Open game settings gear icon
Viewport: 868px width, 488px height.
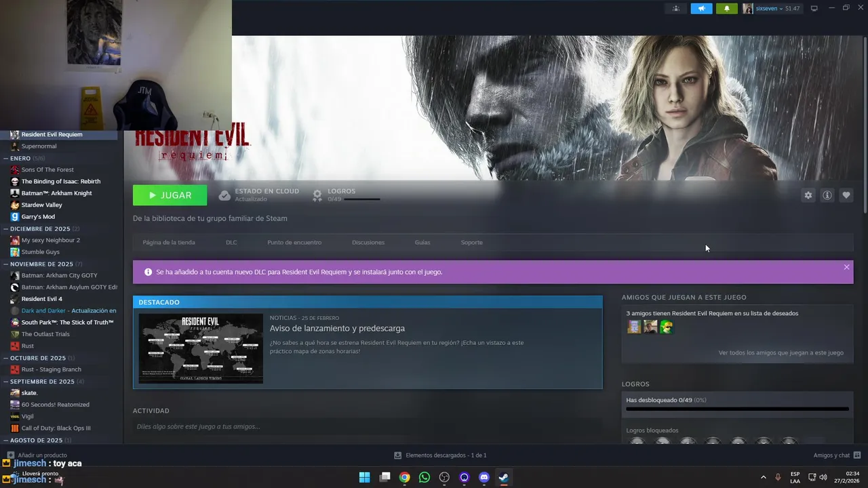pos(808,195)
